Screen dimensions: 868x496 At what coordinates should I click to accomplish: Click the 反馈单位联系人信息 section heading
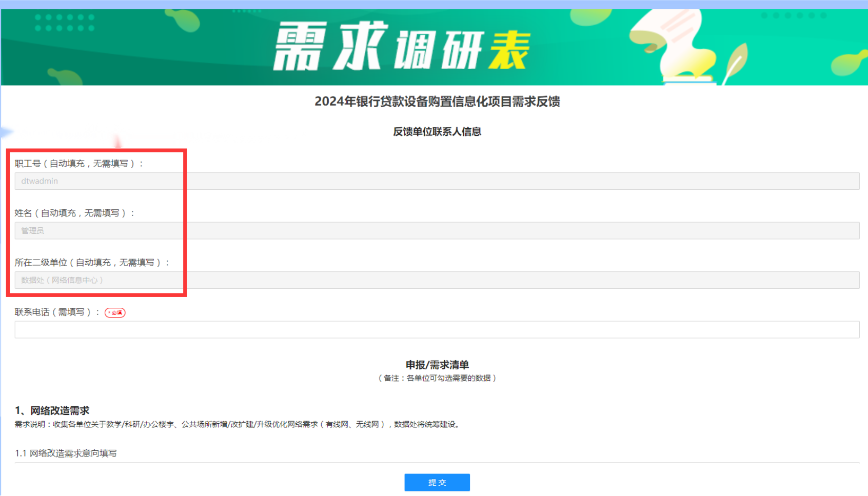pos(437,132)
